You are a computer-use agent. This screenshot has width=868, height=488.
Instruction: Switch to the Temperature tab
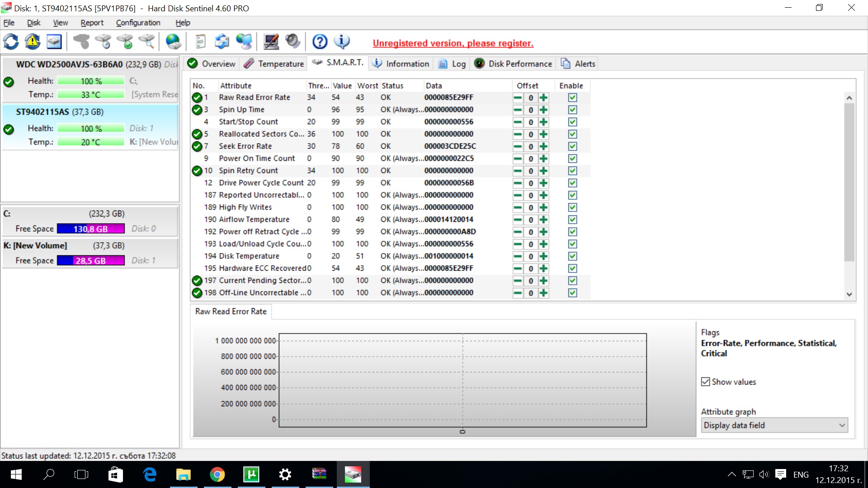tap(274, 64)
